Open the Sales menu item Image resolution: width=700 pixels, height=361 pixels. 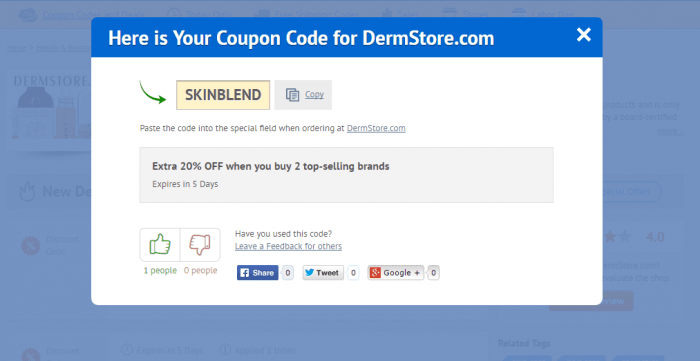coord(408,14)
